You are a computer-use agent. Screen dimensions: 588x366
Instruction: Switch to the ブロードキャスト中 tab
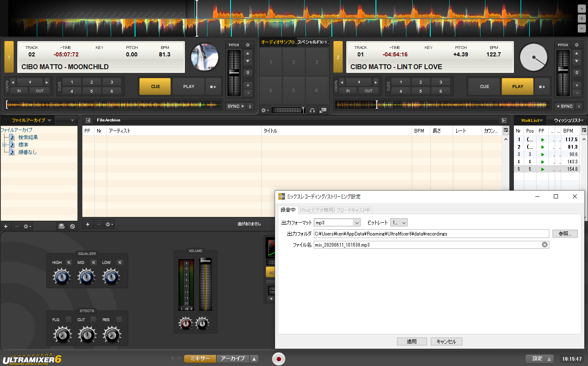click(x=335, y=210)
